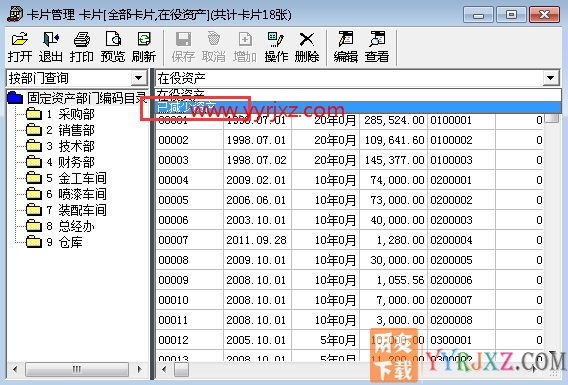Select department 9 仓库

[x=64, y=242]
